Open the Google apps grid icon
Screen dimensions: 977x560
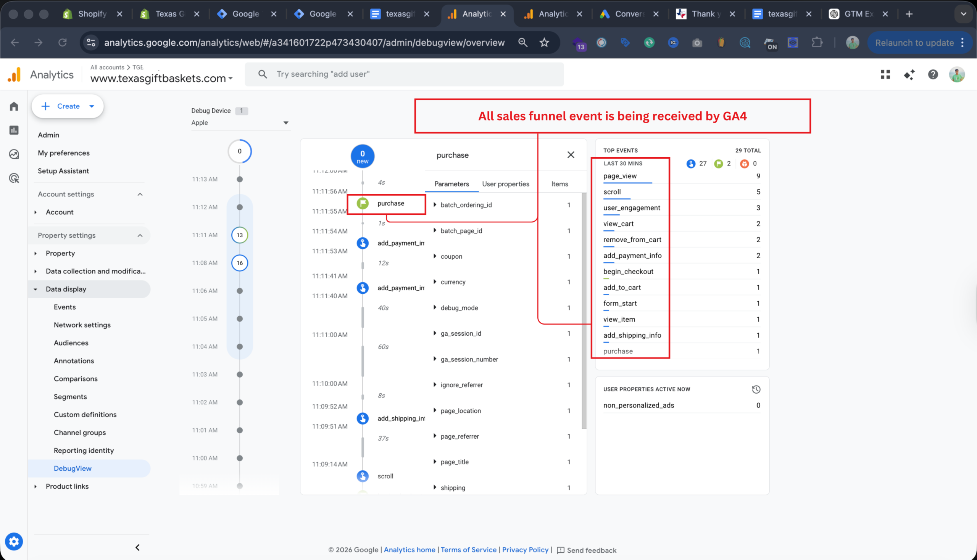pyautogui.click(x=885, y=75)
